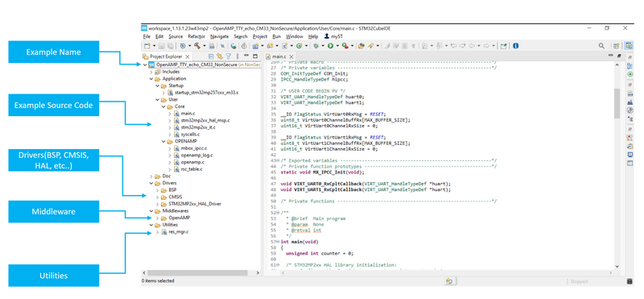Expand the CMSIS folder node
Viewport: 644px width, 299px height.
tap(157, 197)
